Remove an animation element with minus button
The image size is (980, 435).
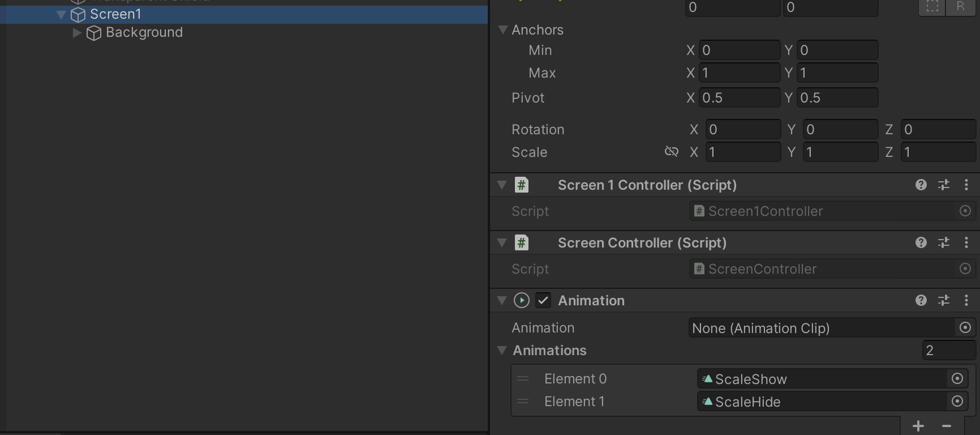(x=946, y=425)
